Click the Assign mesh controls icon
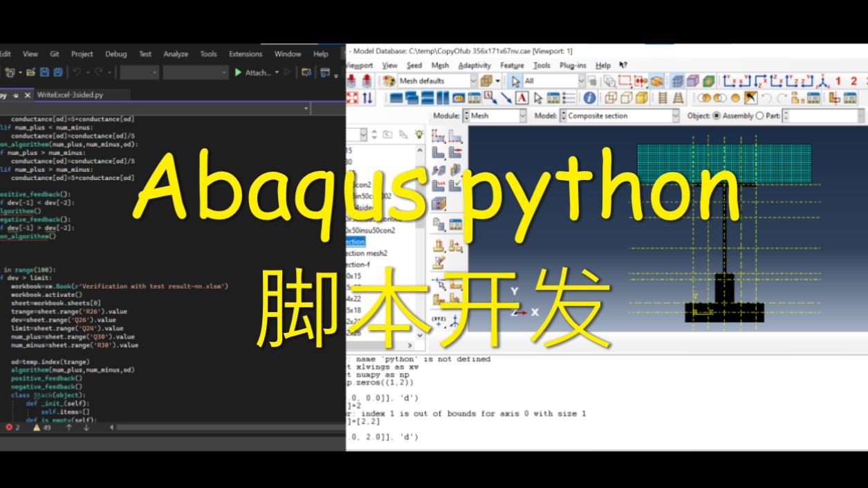This screenshot has width=868, height=488. tap(438, 170)
